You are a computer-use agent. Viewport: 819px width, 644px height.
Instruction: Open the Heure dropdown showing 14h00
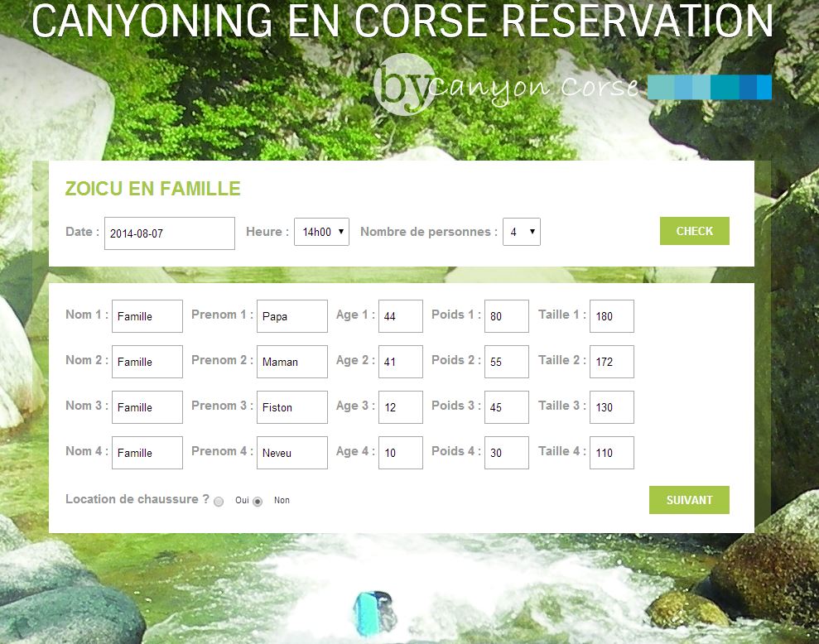click(321, 232)
